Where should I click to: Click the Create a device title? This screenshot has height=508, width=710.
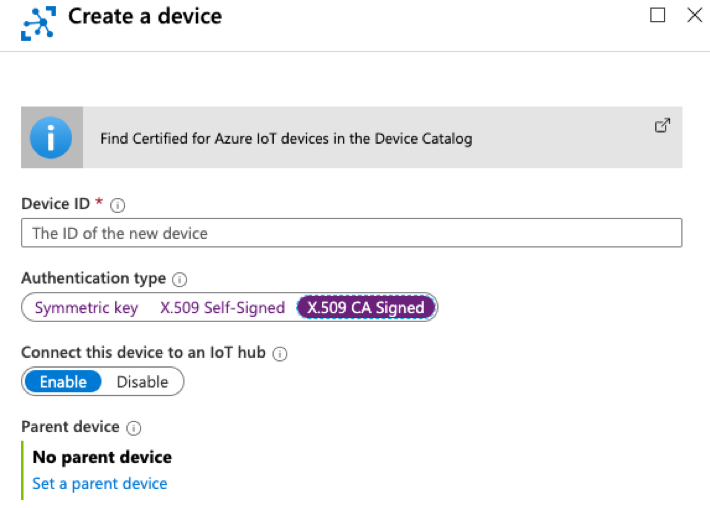pyautogui.click(x=145, y=17)
